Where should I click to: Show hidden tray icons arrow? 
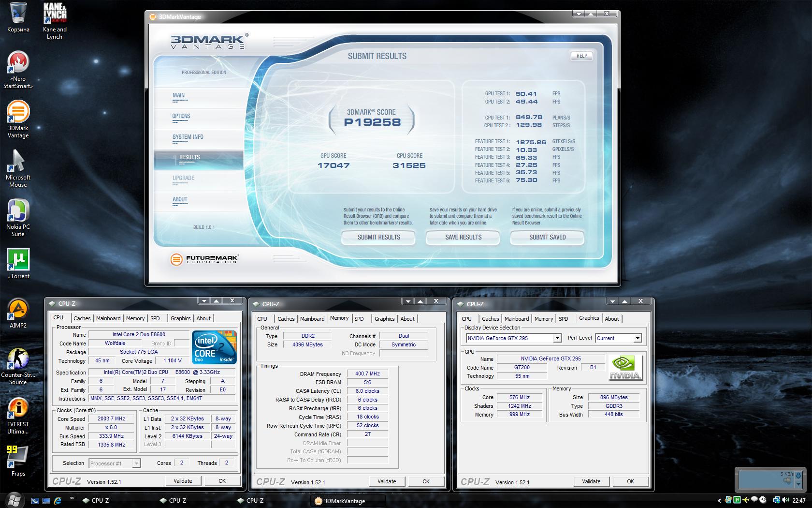click(719, 501)
